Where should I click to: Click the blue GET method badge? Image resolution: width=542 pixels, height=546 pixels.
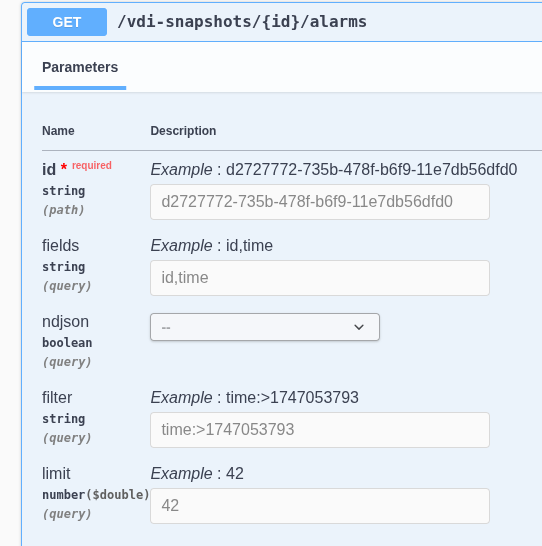click(67, 22)
